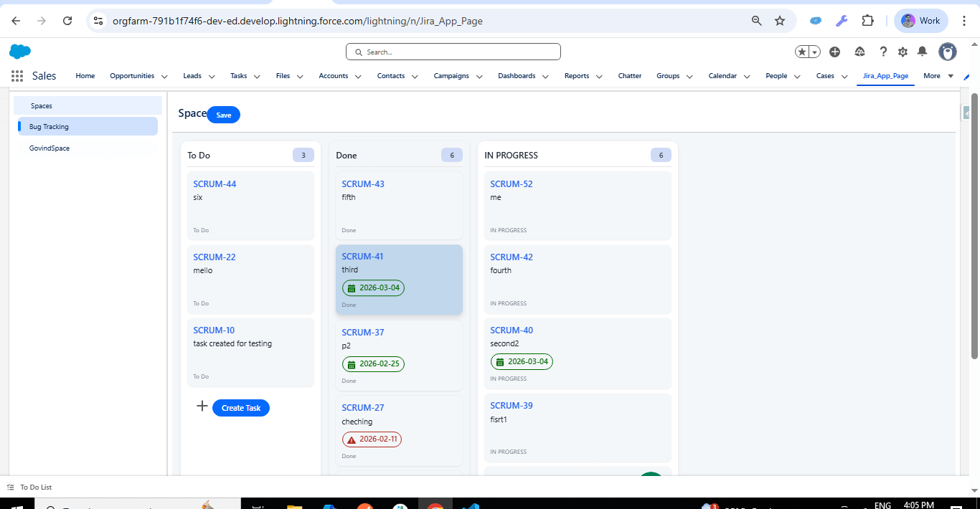Screen dimensions: 980x509
Task: Open Global Actions plus icon
Action: coord(834,52)
